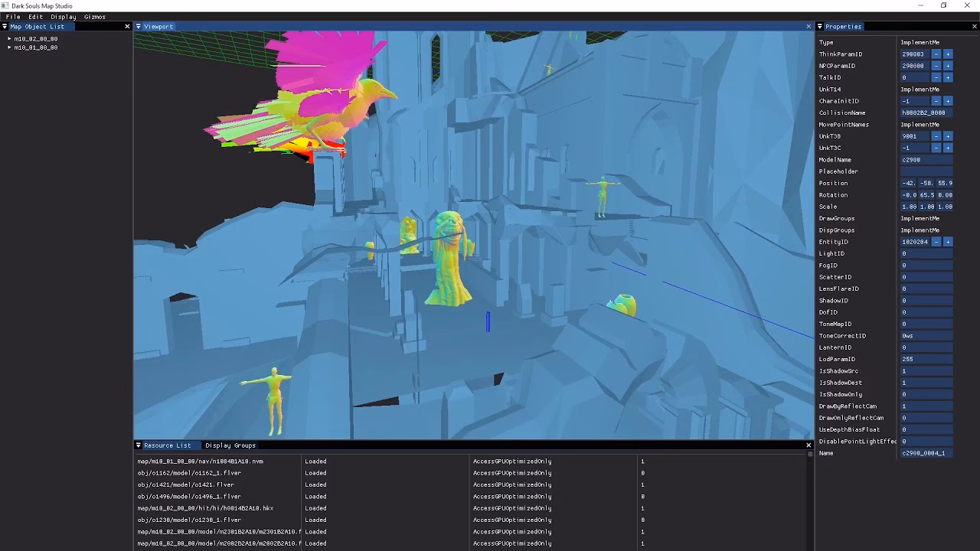
Task: Close the Dark Souls Map Studio window
Action: click(x=967, y=5)
